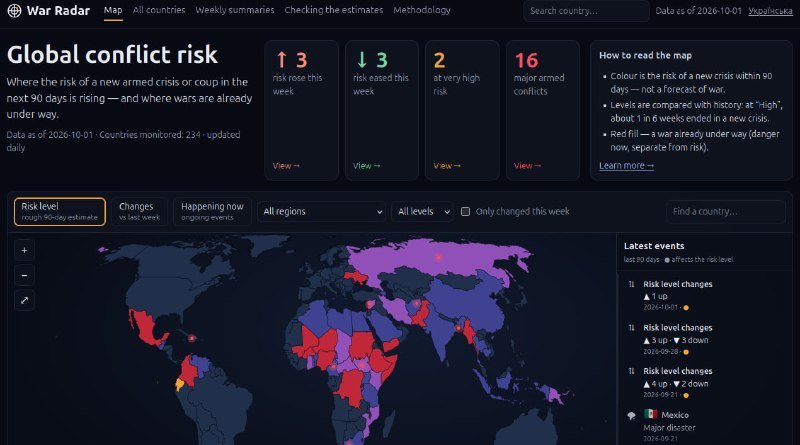Screen dimensions: 800x445
Task: Click orange-filled Ecuador on the map
Action: tap(180, 384)
